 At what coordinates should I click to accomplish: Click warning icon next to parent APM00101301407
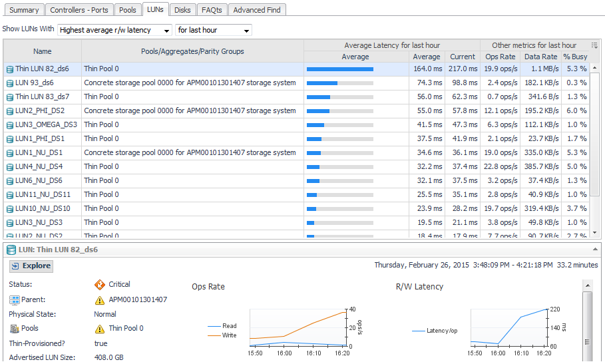tap(100, 300)
